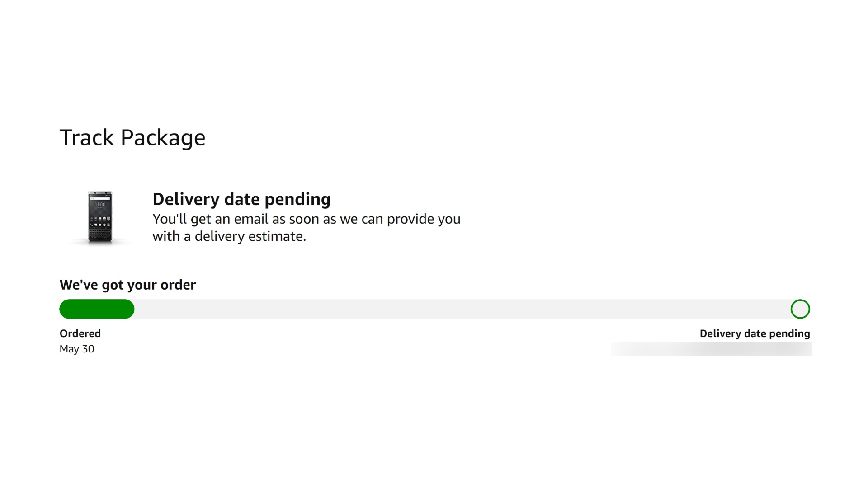
Task: Click "Delivery date pending" label below progress bar
Action: click(x=755, y=333)
